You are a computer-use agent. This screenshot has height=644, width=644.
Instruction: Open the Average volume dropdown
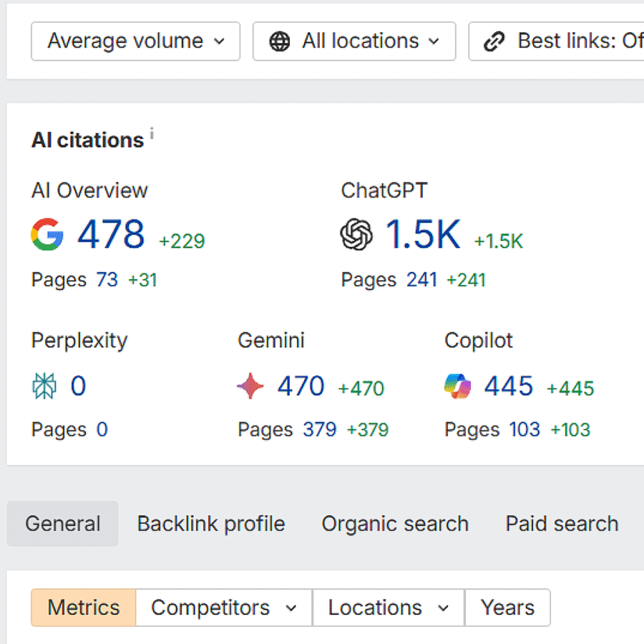[135, 42]
